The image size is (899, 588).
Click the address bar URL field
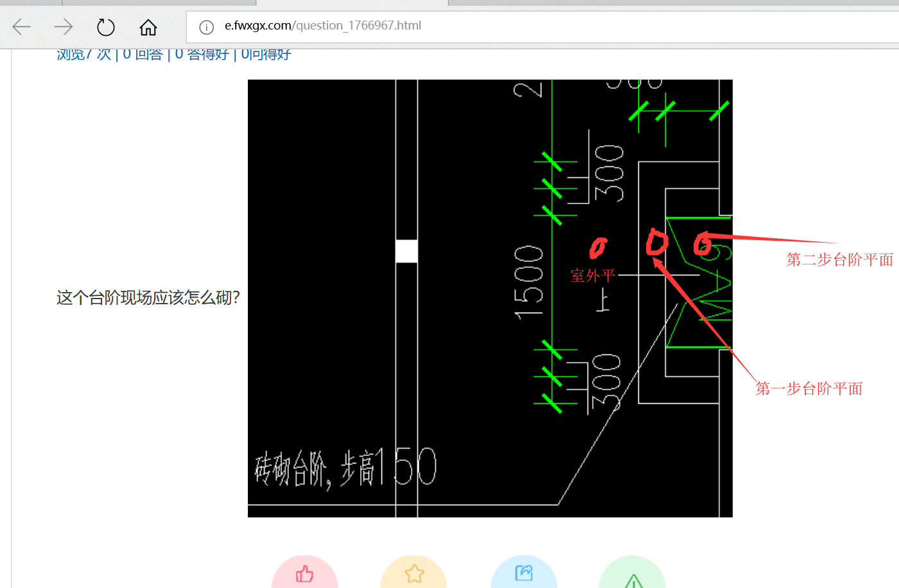543,27
